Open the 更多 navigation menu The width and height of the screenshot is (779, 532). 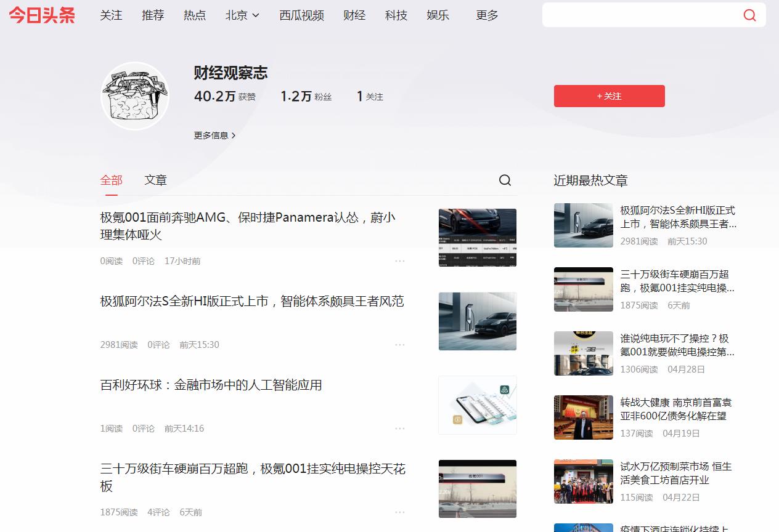click(x=487, y=15)
